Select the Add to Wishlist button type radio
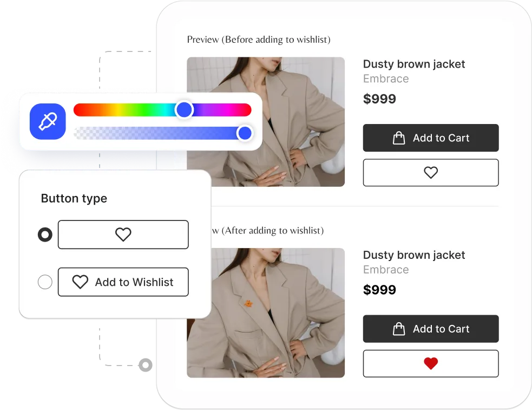Image resolution: width=532 pixels, height=410 pixels. (45, 282)
